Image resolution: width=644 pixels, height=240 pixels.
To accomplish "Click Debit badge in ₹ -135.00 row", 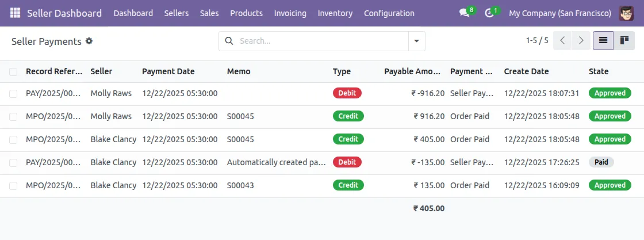I will pos(347,162).
